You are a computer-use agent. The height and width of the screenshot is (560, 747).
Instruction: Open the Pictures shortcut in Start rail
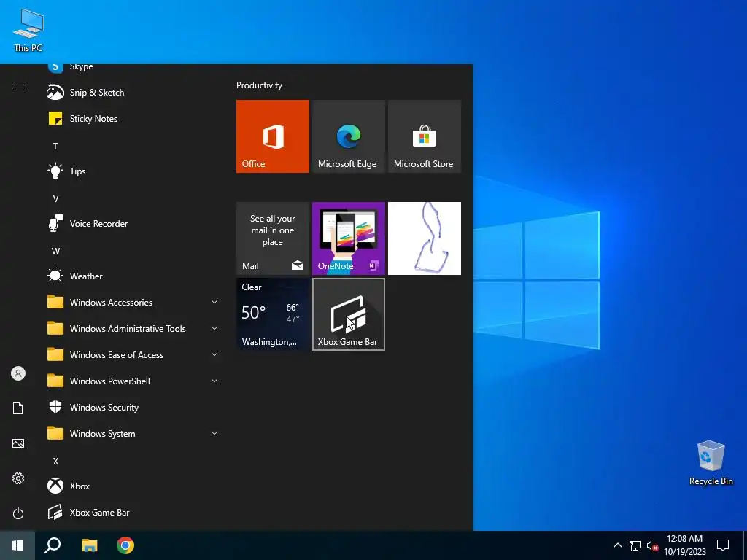18,443
